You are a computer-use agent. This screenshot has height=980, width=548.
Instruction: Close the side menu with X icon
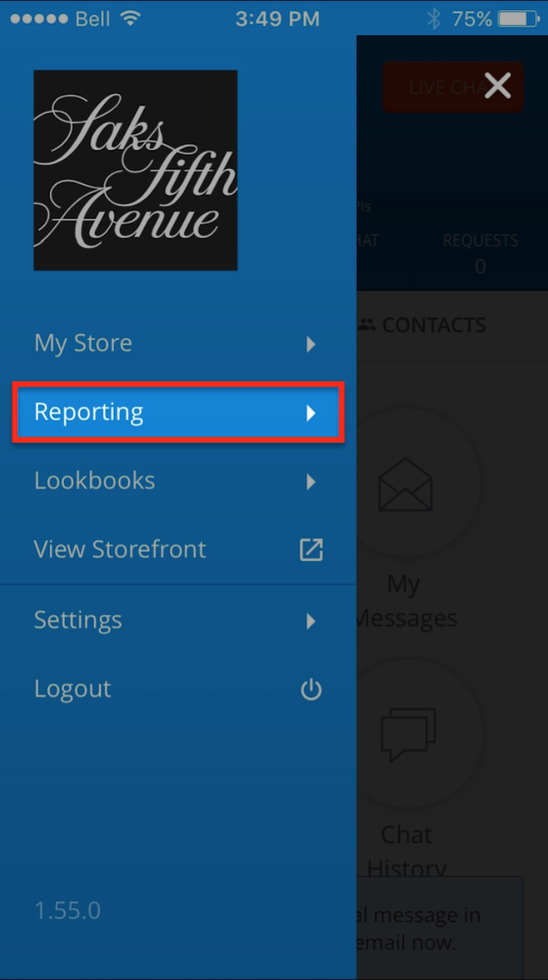[498, 86]
